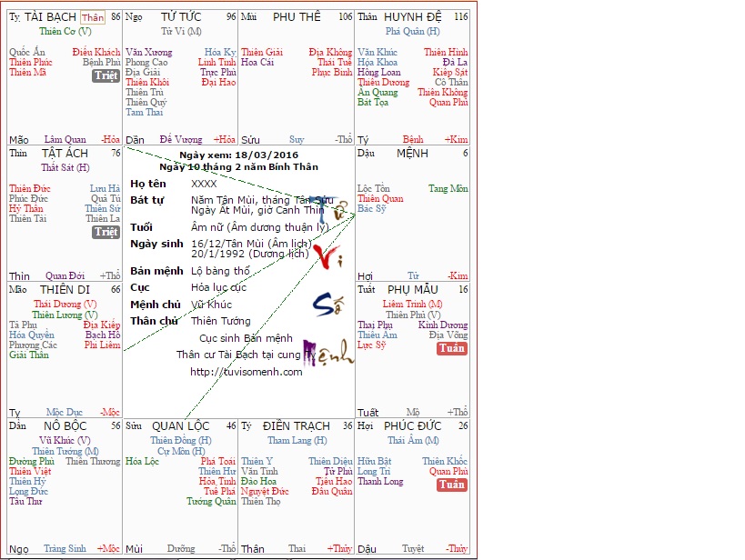Click the Triệt badge in Tật Ách palace
The image size is (745, 560).
coord(106,232)
